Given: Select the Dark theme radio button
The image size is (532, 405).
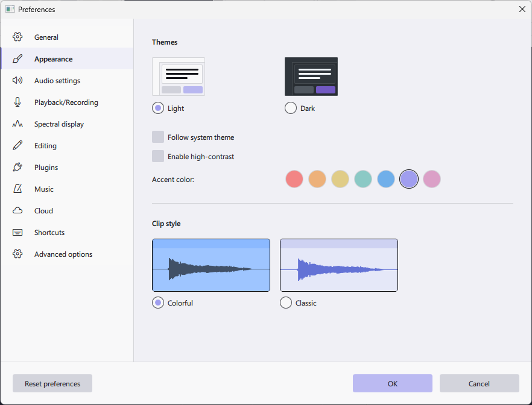Looking at the screenshot, I should (x=291, y=108).
